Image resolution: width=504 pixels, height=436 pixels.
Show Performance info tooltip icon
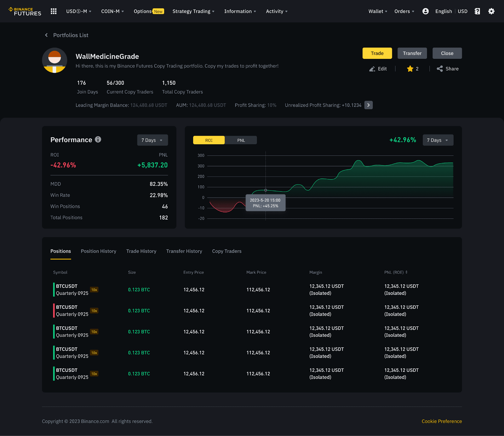(x=98, y=139)
